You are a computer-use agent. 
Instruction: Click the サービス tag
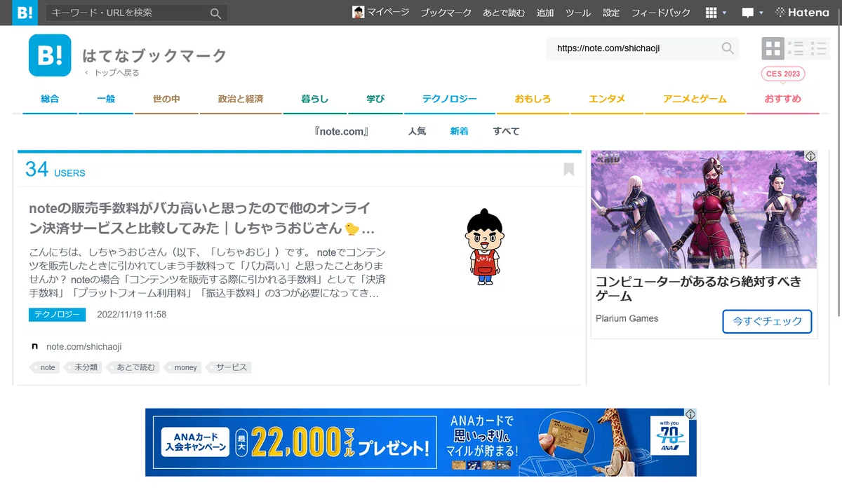[x=230, y=367]
